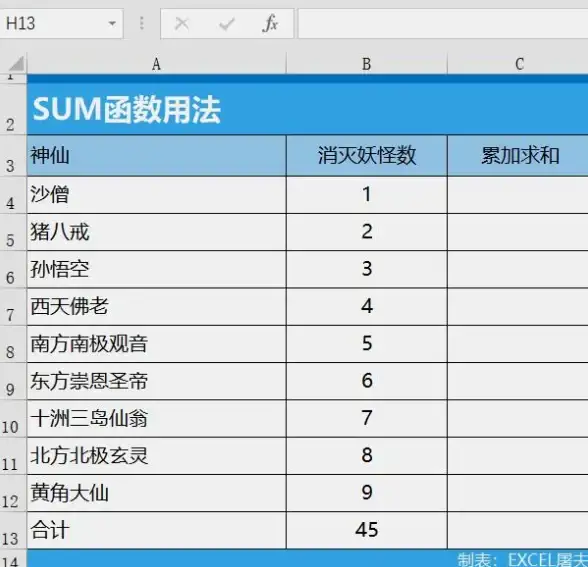The height and width of the screenshot is (567, 588).
Task: Select the cell containing 猪八戒
Action: [157, 232]
